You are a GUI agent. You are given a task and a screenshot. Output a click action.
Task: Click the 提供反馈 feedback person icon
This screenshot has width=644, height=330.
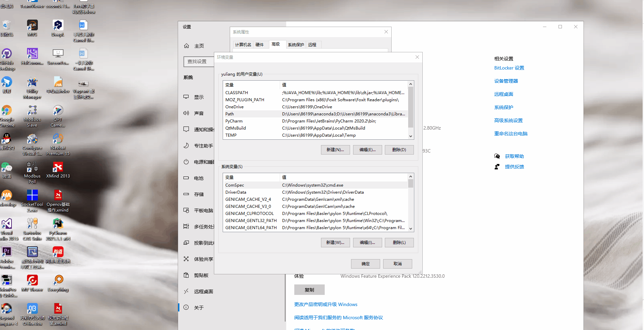[497, 167]
